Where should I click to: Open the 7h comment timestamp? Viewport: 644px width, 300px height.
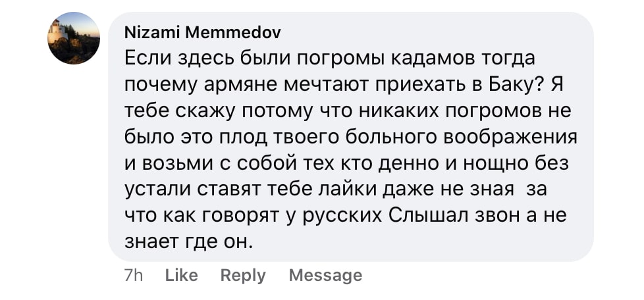(x=134, y=275)
